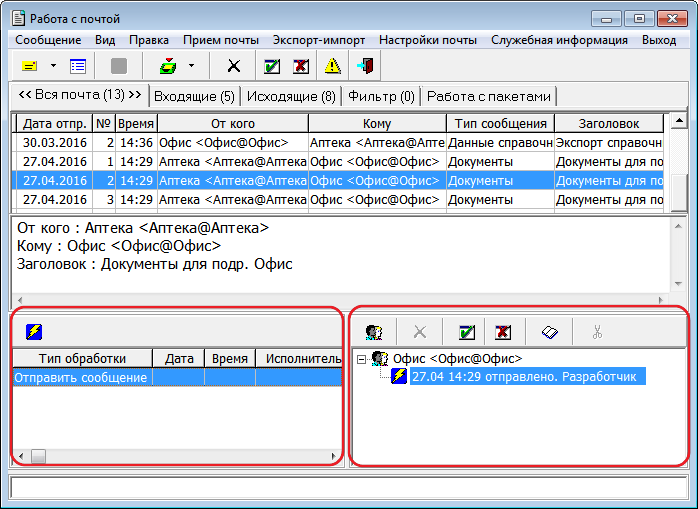Open the Вид menu
The width and height of the screenshot is (698, 509).
tap(105, 40)
